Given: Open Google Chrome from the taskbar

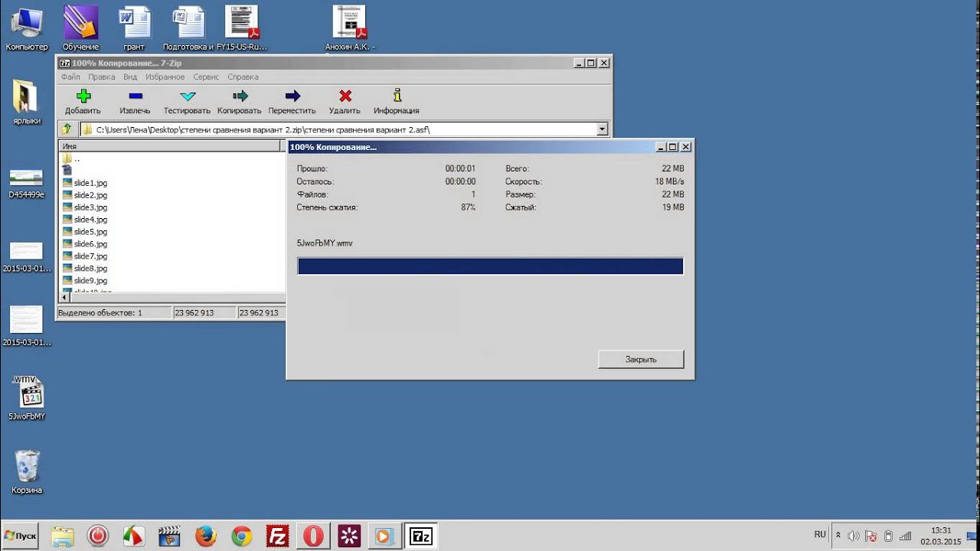Looking at the screenshot, I should coord(242,536).
